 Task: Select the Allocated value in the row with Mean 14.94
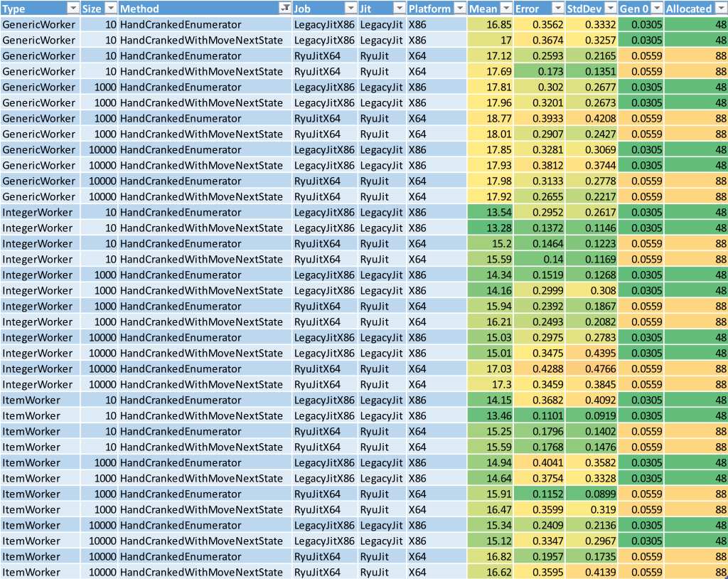[696, 463]
